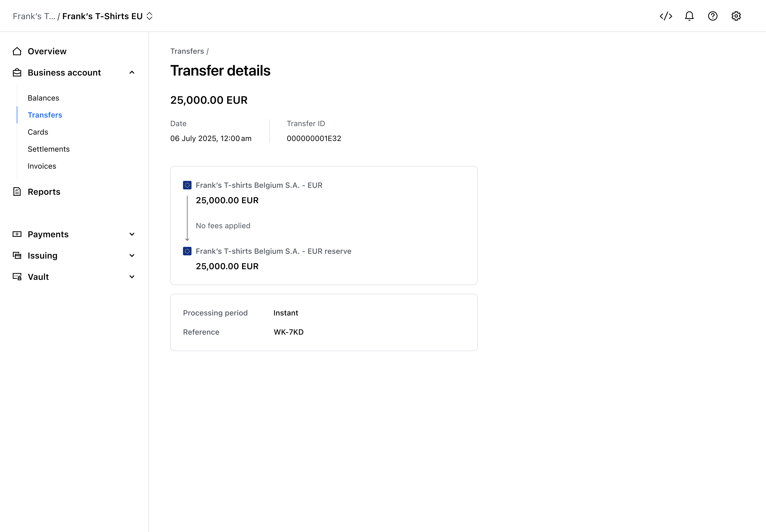
Task: Expand the Payments section chevron
Action: coord(132,234)
